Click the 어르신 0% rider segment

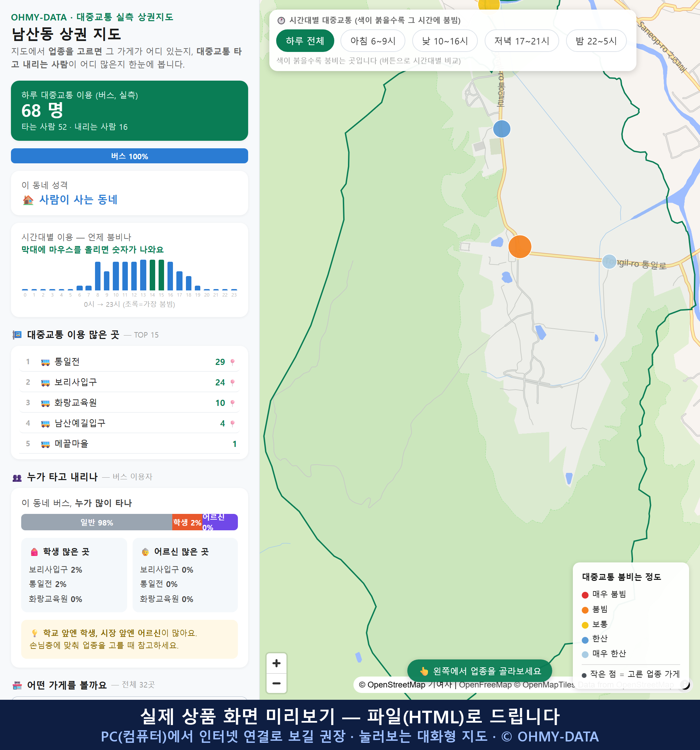point(220,522)
